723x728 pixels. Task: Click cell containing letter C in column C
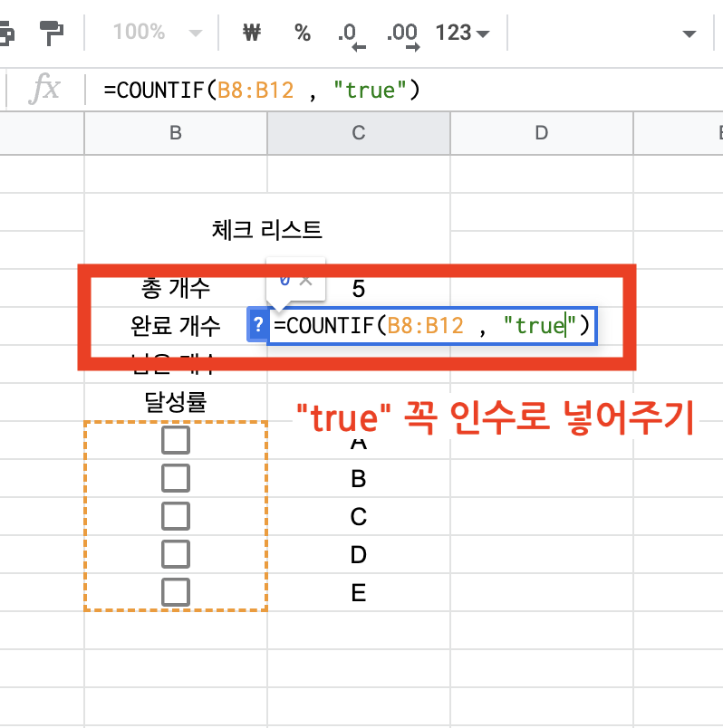pos(358,516)
